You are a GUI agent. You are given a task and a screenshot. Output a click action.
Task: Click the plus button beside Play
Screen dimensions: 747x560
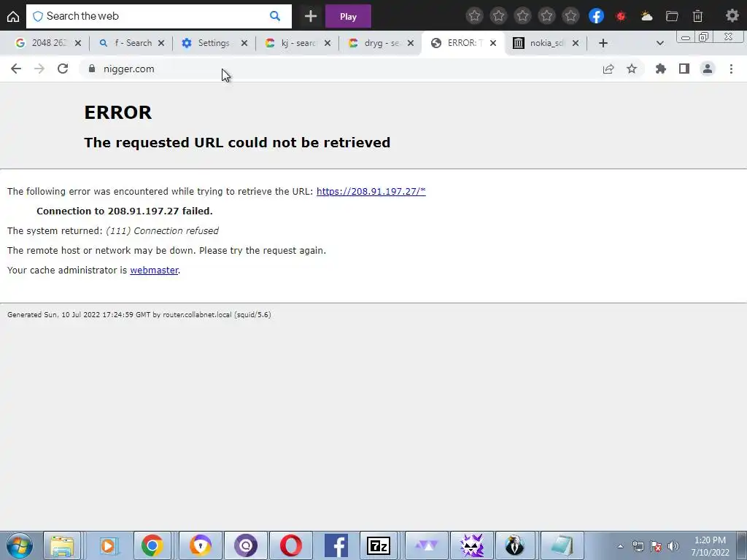(311, 16)
